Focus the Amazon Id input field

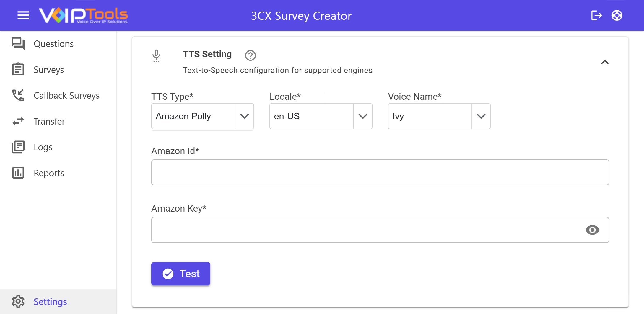pyautogui.click(x=380, y=172)
